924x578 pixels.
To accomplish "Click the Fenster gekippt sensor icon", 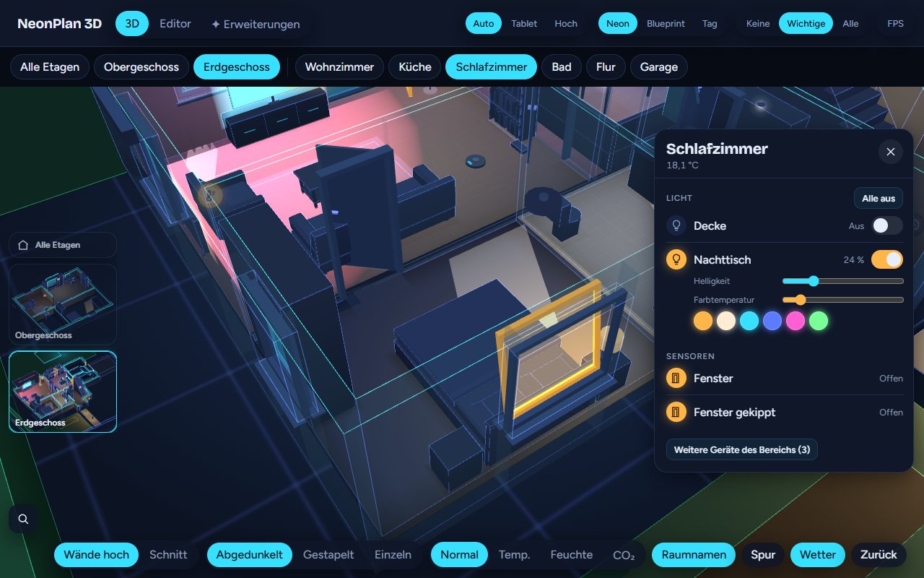I will tap(676, 412).
